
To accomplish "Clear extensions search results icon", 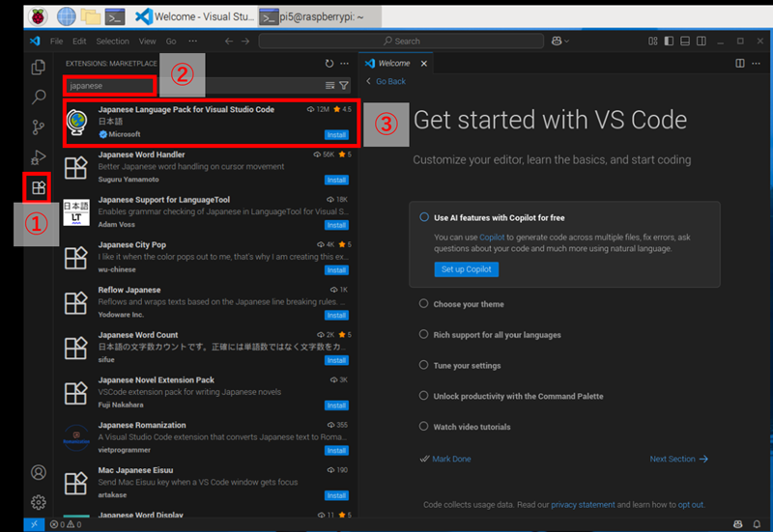I will pyautogui.click(x=329, y=86).
